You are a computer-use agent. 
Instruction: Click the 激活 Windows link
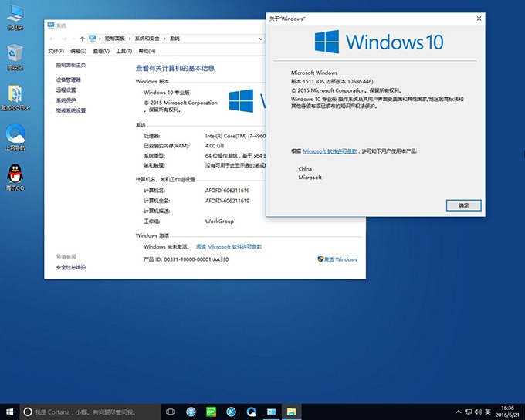click(340, 259)
